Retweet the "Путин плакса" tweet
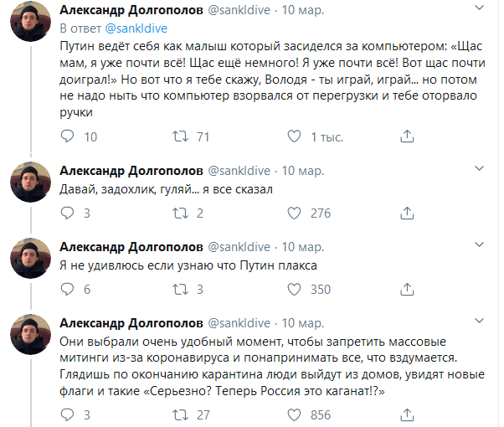 [x=179, y=290]
